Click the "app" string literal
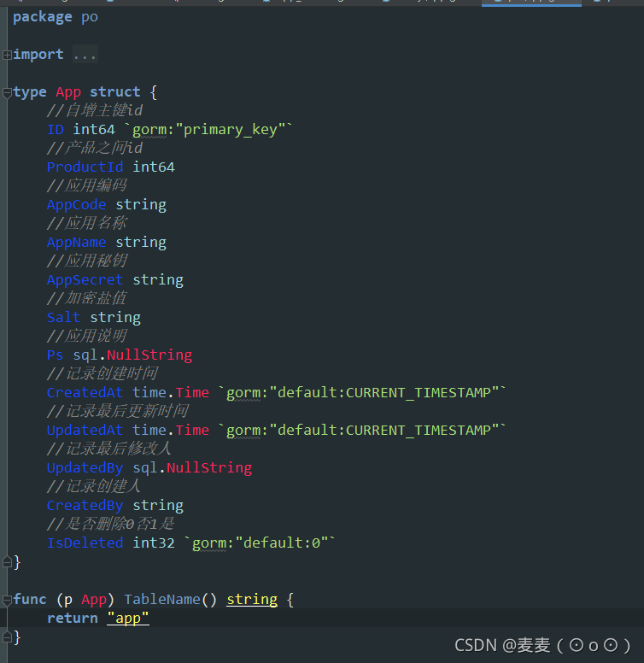644x663 pixels. 127,618
